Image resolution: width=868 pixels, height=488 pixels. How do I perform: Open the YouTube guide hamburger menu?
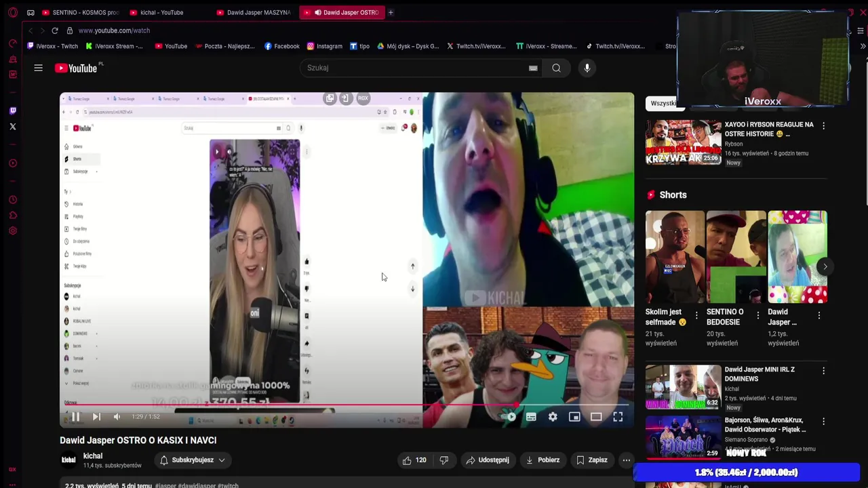pos(39,68)
